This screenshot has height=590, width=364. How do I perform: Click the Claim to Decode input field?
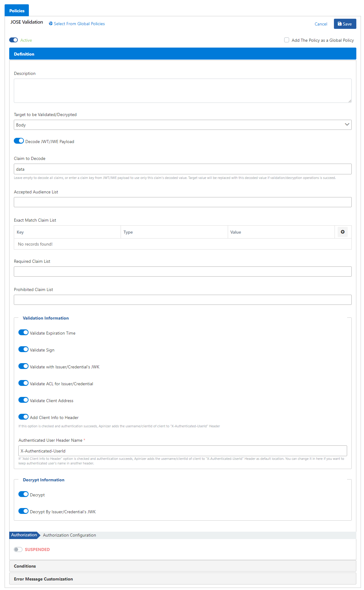pyautogui.click(x=183, y=169)
